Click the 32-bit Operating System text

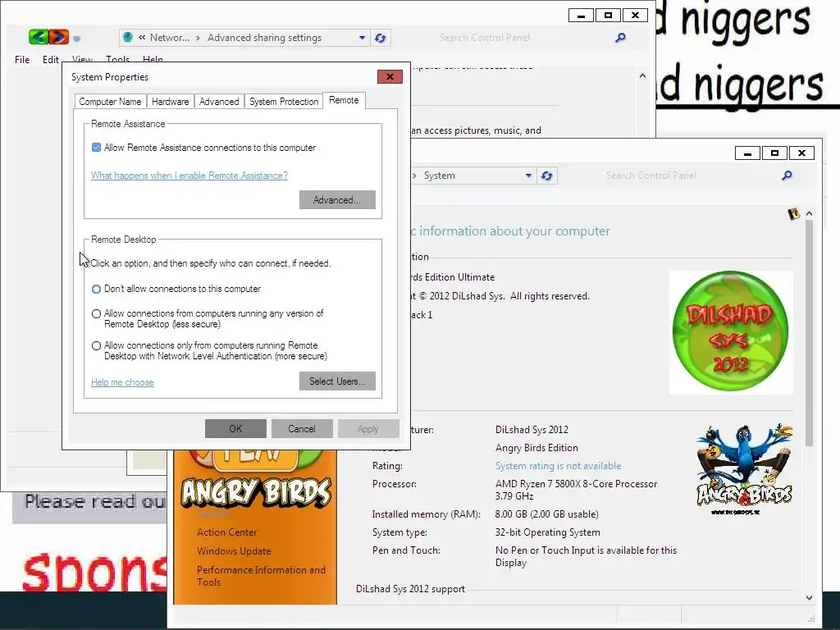(547, 532)
